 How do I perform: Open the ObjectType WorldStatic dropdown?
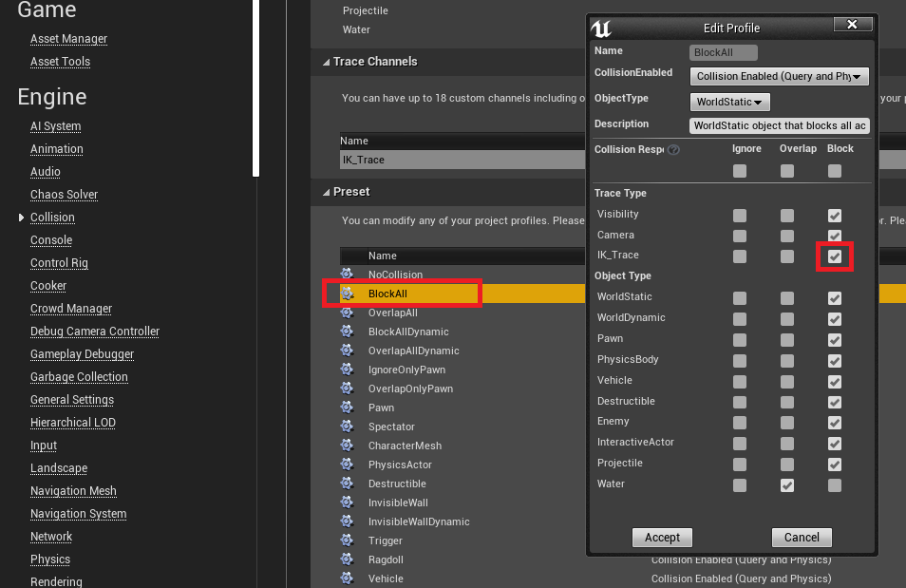click(729, 102)
